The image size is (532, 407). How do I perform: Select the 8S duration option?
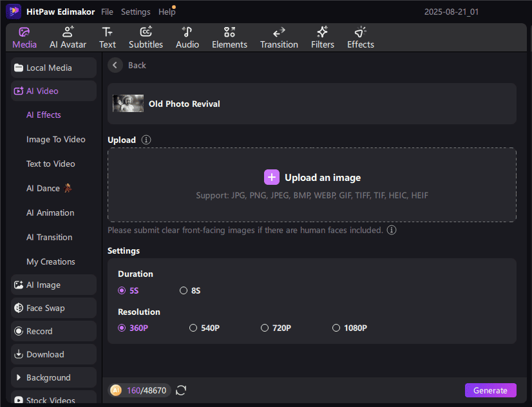pyautogui.click(x=190, y=290)
